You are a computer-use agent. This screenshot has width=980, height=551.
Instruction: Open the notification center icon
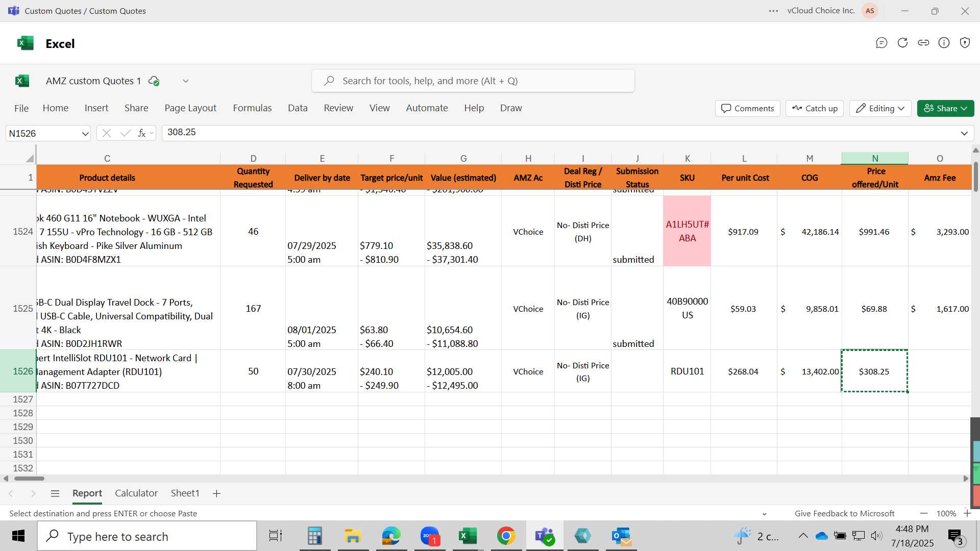coord(955,536)
